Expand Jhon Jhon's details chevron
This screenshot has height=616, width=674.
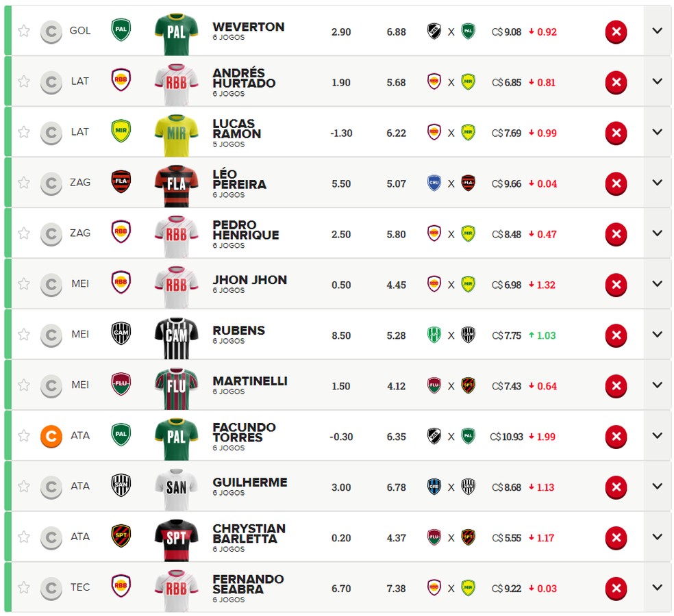coord(657,283)
